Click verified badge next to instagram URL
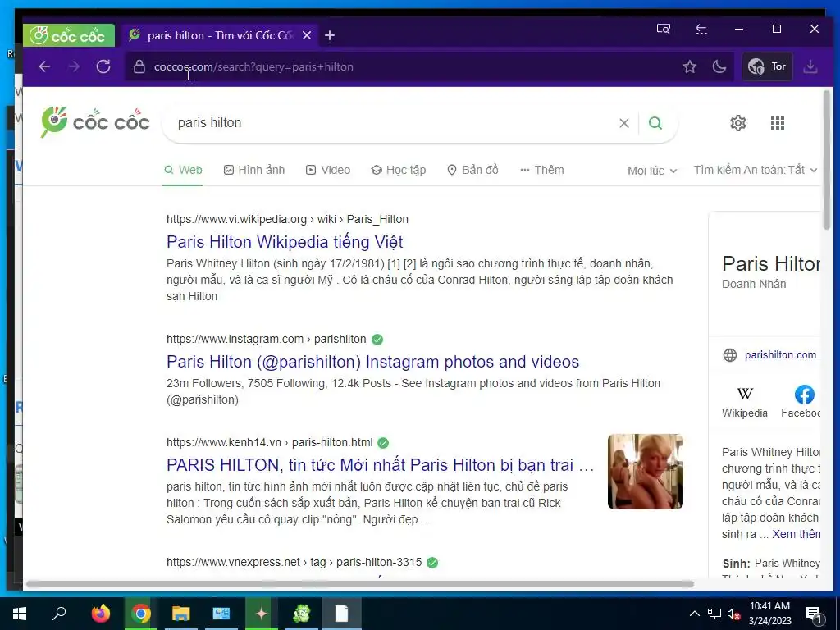 [x=377, y=339]
